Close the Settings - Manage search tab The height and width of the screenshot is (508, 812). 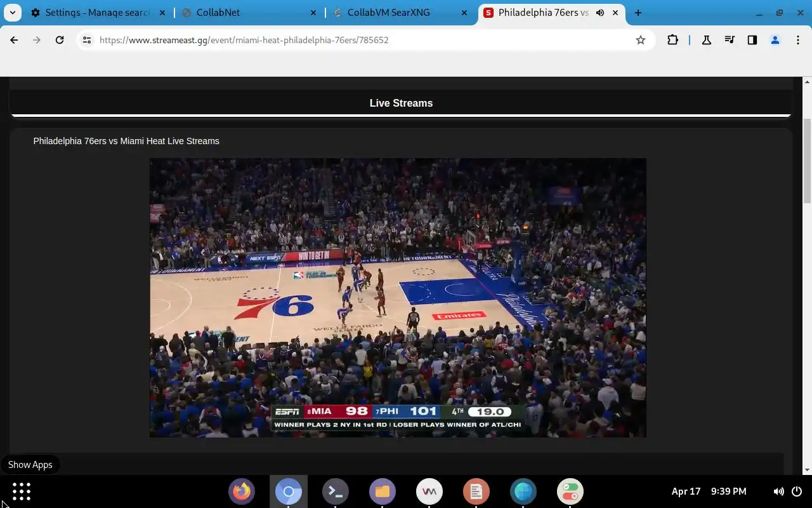coord(162,13)
